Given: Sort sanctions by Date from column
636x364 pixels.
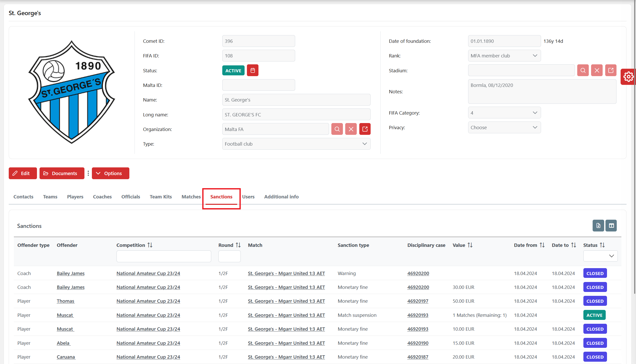Looking at the screenshot, I should [542, 245].
